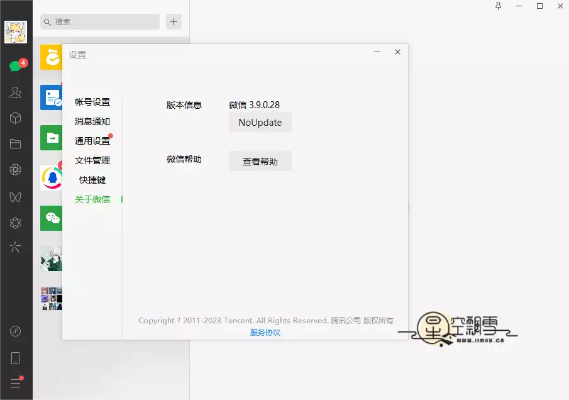Screen dimensions: 569x400
Task: Open the Files folder icon in the sidebar
Action: (x=15, y=144)
